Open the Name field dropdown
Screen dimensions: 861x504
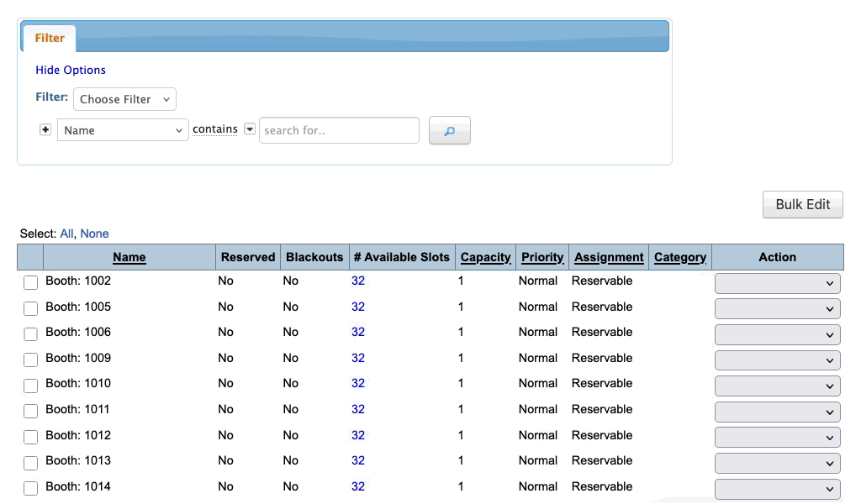[x=123, y=130]
